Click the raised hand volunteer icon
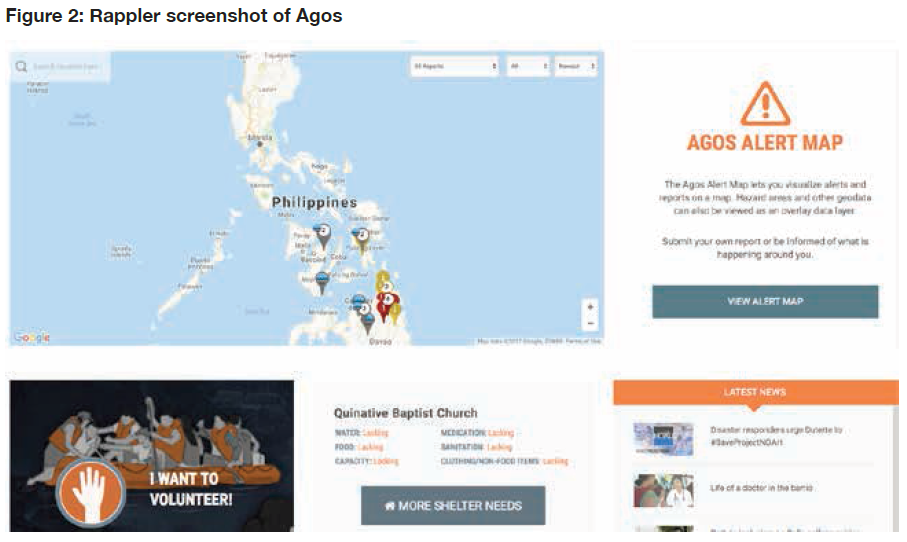The image size is (907, 542). point(91,490)
